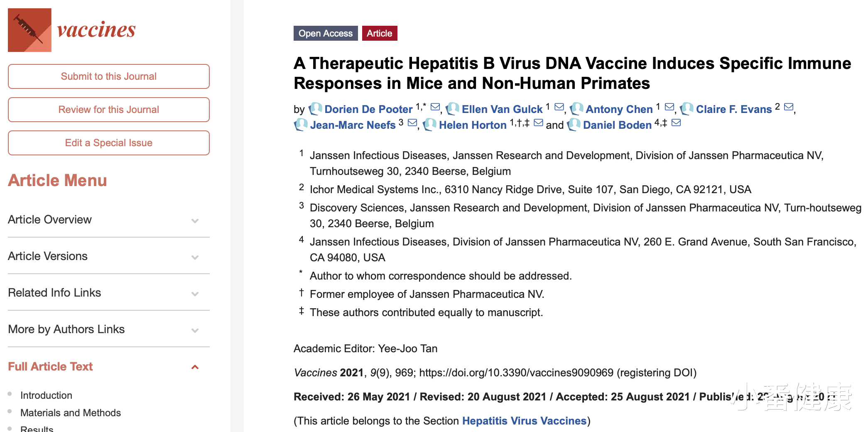
Task: Open the Hepatitis Virus Vaccines section link
Action: point(524,421)
